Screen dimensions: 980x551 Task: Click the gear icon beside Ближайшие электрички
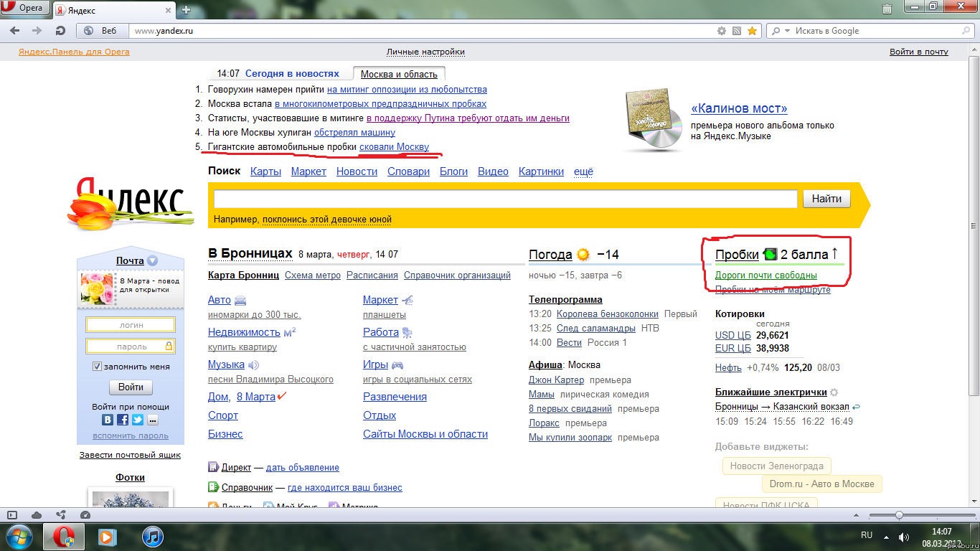(834, 392)
